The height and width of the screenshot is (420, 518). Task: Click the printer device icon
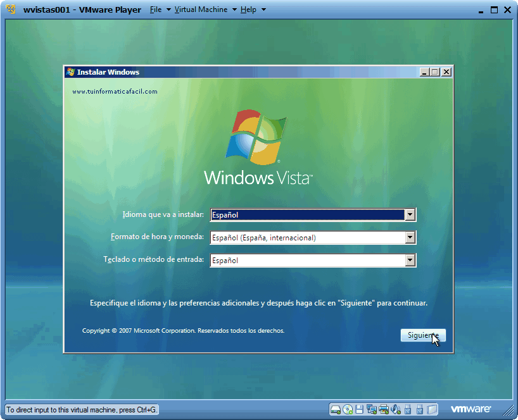coord(384,409)
